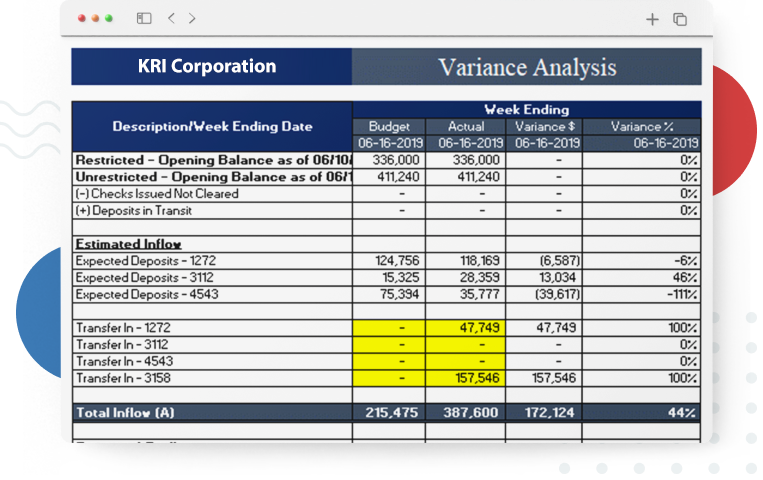763x480 pixels.
Task: Click the 46% variance cell
Action: (642, 277)
